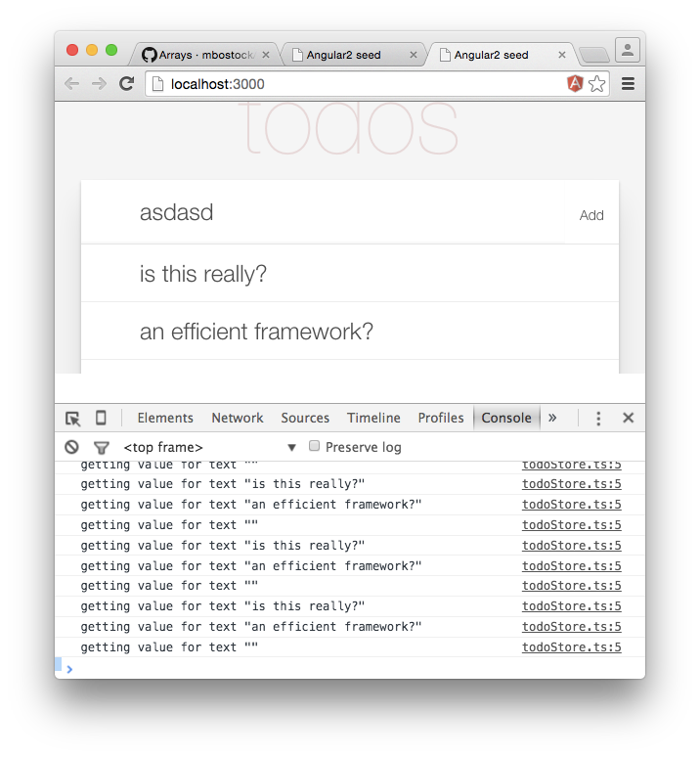Switch to the Elements tab

(x=165, y=418)
